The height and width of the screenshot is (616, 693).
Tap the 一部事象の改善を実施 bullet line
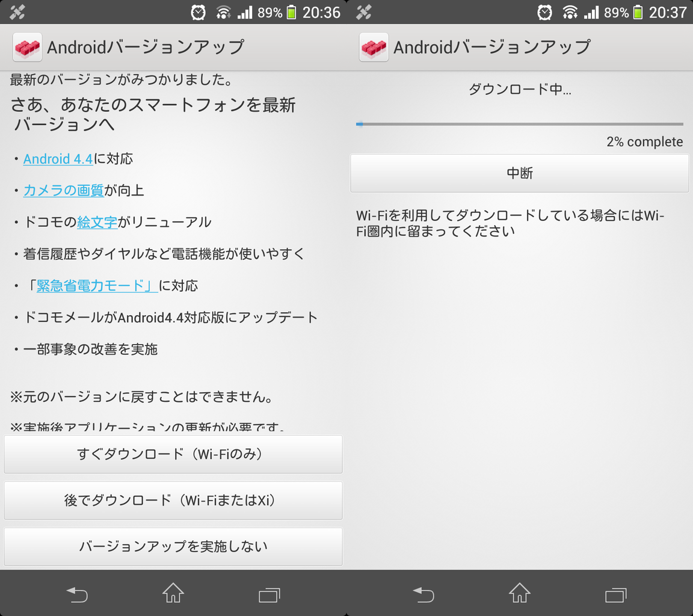pos(86,349)
